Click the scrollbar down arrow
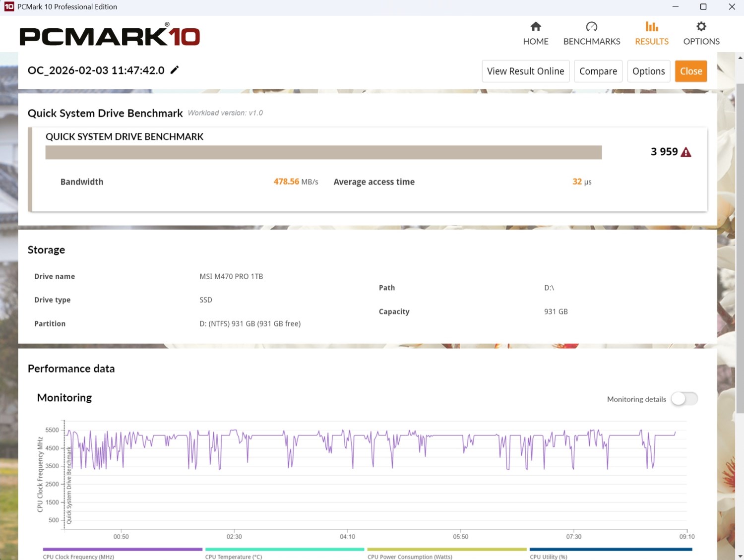The height and width of the screenshot is (560, 744). point(740,556)
